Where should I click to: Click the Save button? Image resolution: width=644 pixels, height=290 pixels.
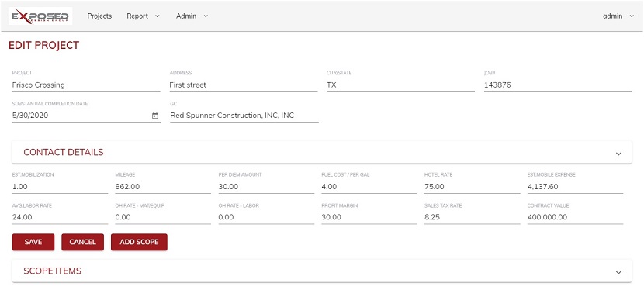[33, 242]
